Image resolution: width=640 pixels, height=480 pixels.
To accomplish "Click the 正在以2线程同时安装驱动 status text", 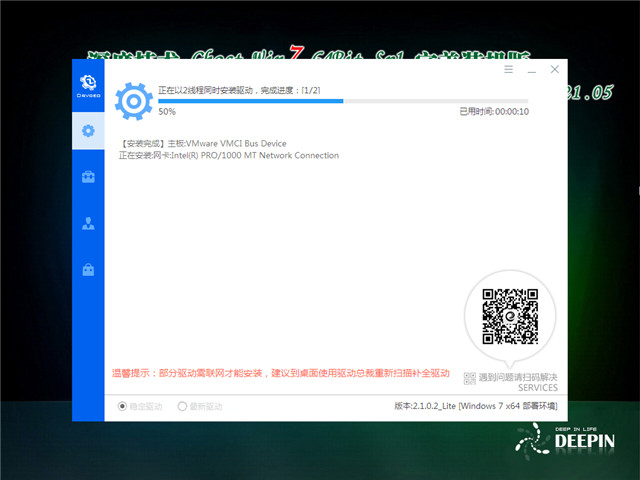I will point(239,90).
